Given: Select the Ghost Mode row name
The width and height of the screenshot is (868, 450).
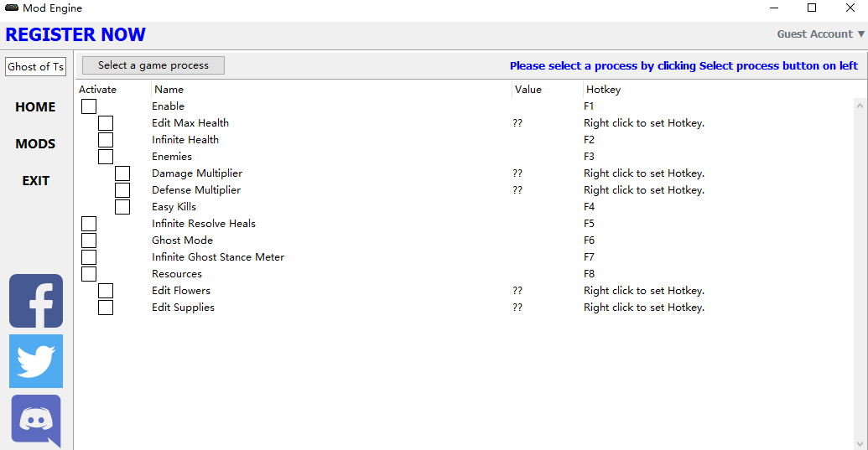Looking at the screenshot, I should (x=182, y=240).
